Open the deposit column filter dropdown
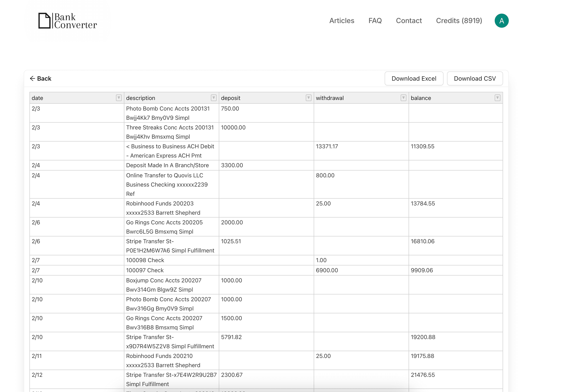 click(308, 98)
